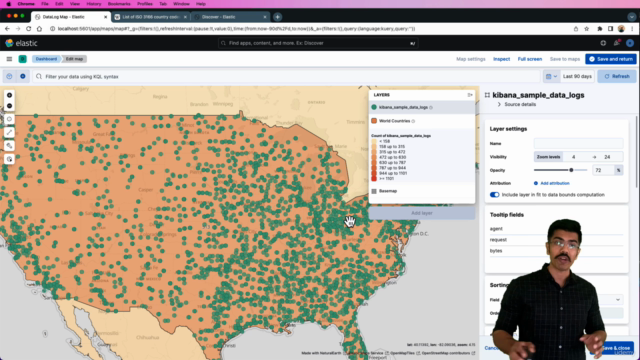Click the Elastic logo

(x=21, y=43)
